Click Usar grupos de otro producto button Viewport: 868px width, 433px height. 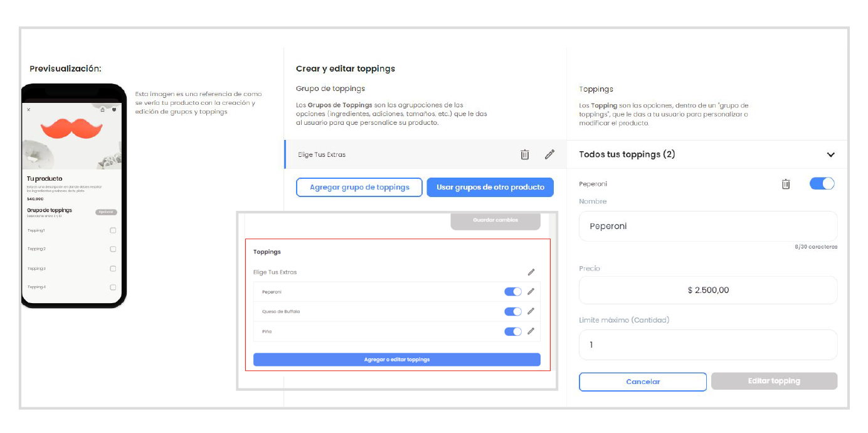pos(490,187)
